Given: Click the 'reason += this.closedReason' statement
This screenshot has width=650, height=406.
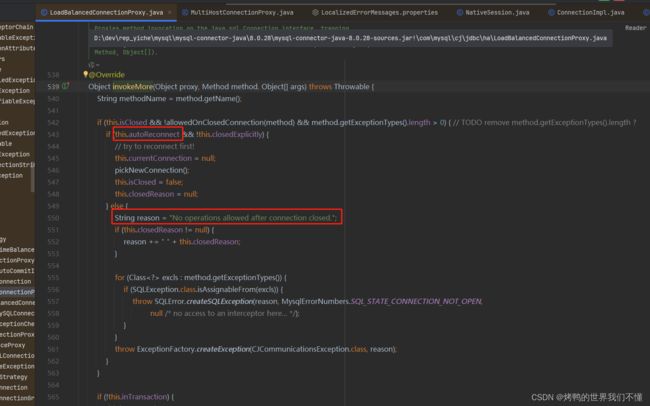Looking at the screenshot, I should point(182,242).
